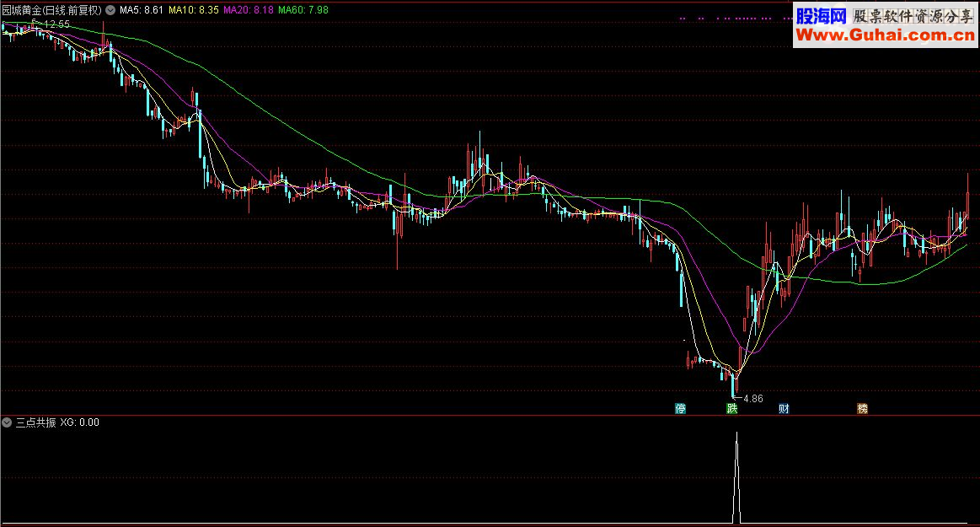
Task: Click the 财 event marker icon
Action: [x=784, y=409]
